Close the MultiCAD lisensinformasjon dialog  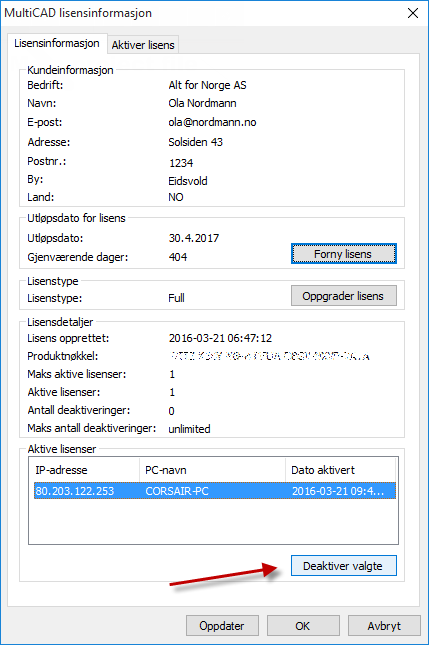[413, 13]
